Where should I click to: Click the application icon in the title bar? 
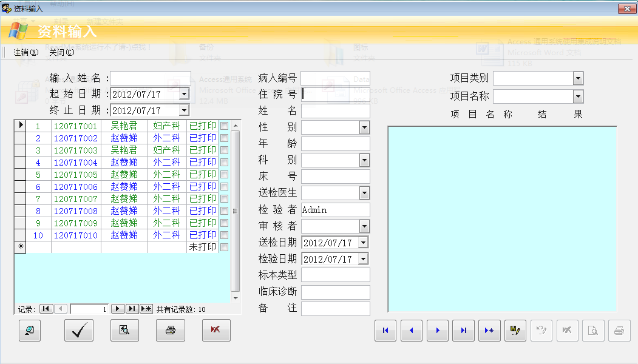(x=6, y=8)
